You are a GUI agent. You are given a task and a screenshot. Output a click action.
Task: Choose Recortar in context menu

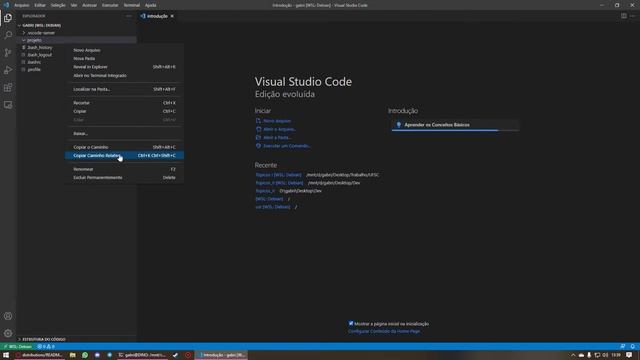124,103
